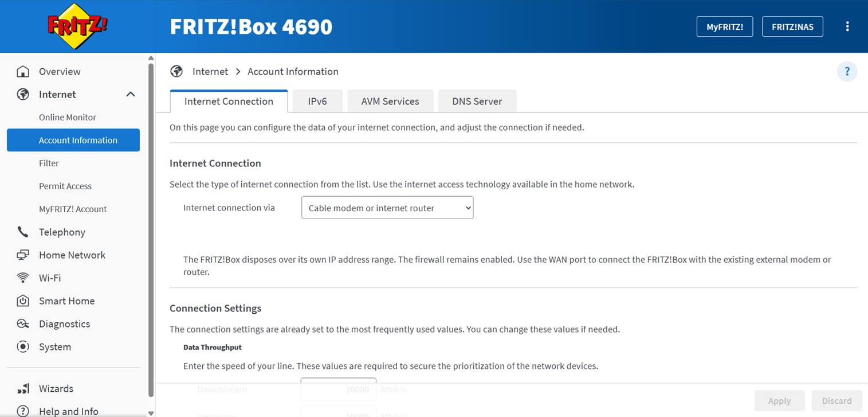Click the Wizards icon in sidebar
This screenshot has height=417, width=868.
coord(23,389)
